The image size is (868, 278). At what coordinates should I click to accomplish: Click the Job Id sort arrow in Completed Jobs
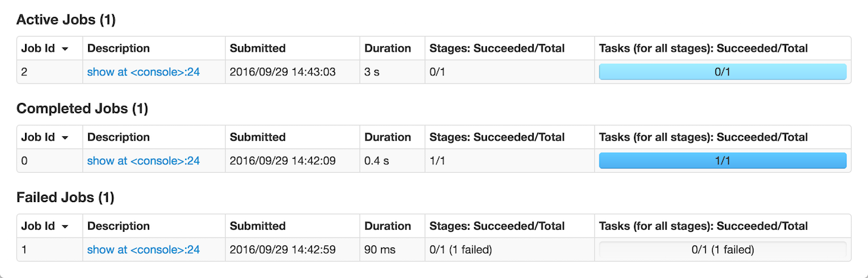coord(65,138)
